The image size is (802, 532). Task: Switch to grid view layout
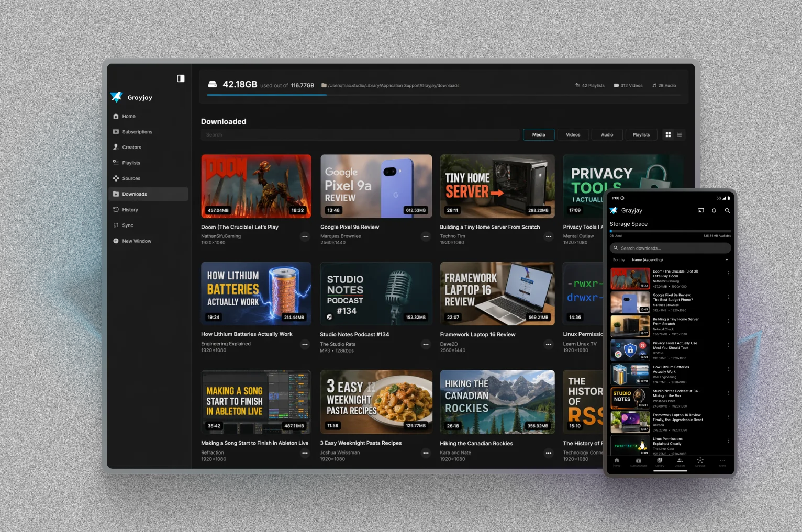[x=668, y=135]
